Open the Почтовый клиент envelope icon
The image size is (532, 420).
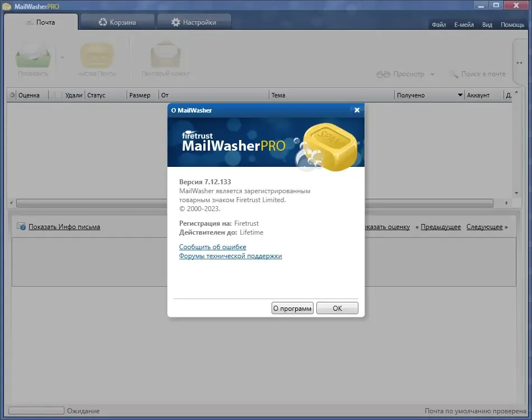(166, 55)
